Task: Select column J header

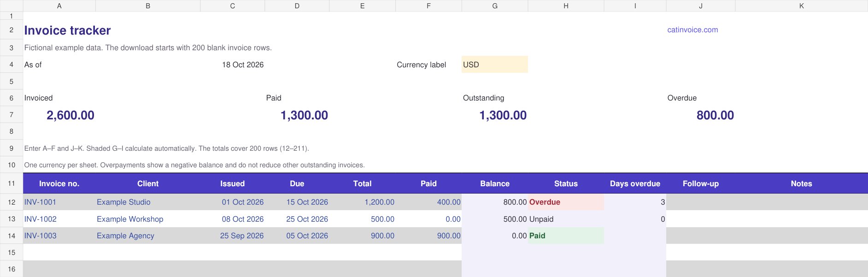Action: click(701, 6)
